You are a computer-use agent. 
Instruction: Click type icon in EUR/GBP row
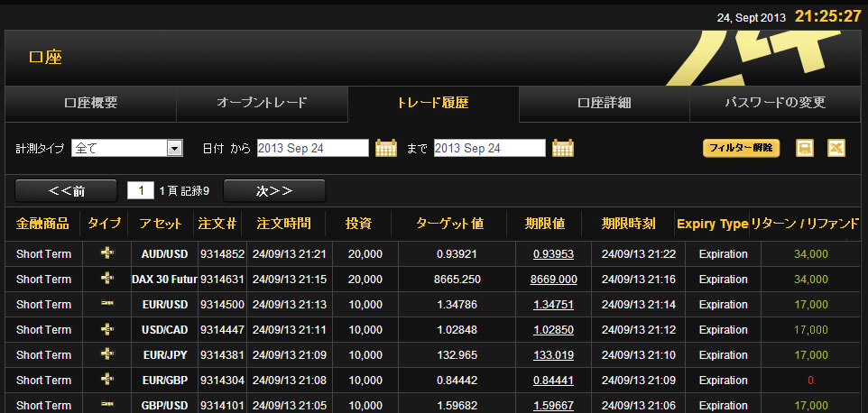107,380
